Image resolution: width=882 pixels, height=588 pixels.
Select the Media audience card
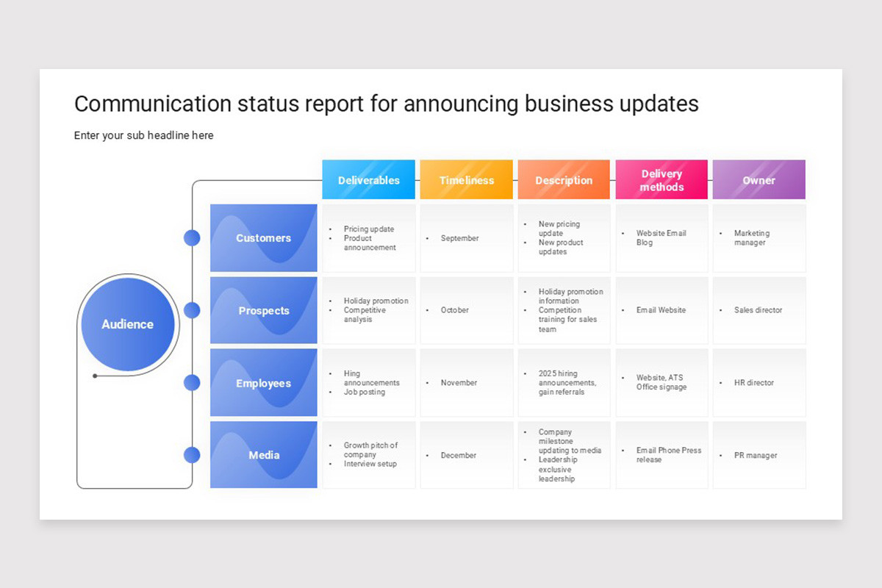click(263, 454)
